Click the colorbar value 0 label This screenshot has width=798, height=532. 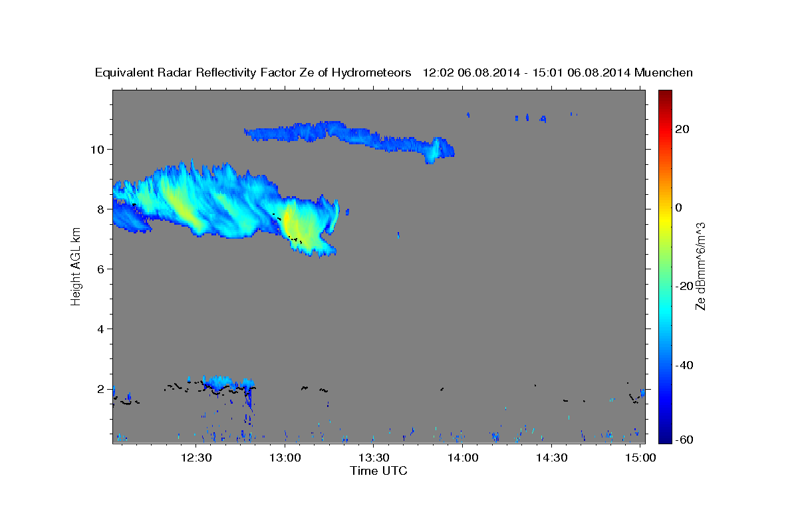(679, 207)
